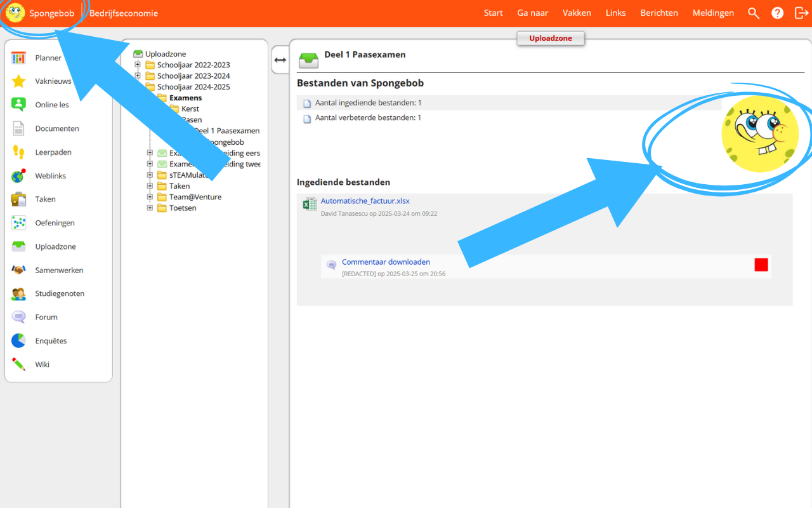This screenshot has width=812, height=508.
Task: Open the Ga naar menu
Action: 532,12
